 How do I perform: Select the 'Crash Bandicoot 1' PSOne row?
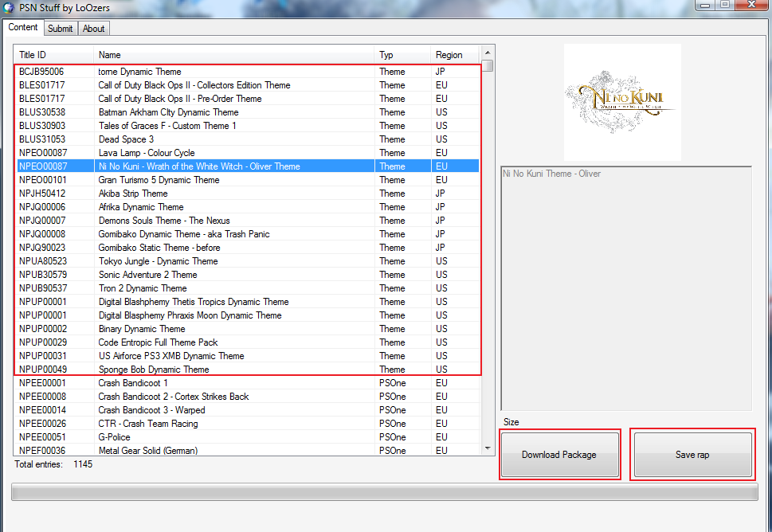(x=248, y=383)
